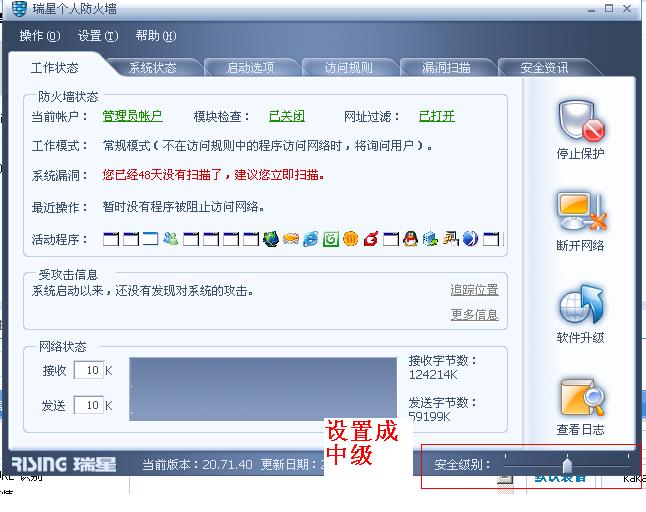This screenshot has width=646, height=512.
Task: Open the 访问规则 tab
Action: click(x=349, y=68)
